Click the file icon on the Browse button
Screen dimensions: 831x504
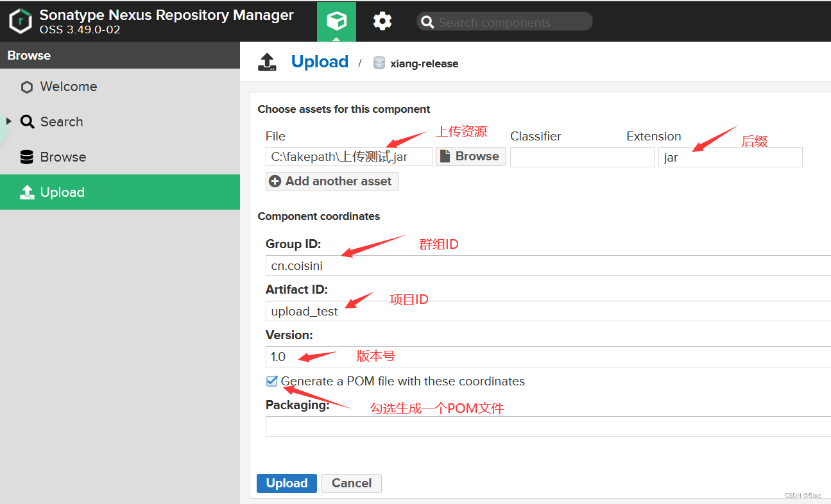[x=445, y=156]
